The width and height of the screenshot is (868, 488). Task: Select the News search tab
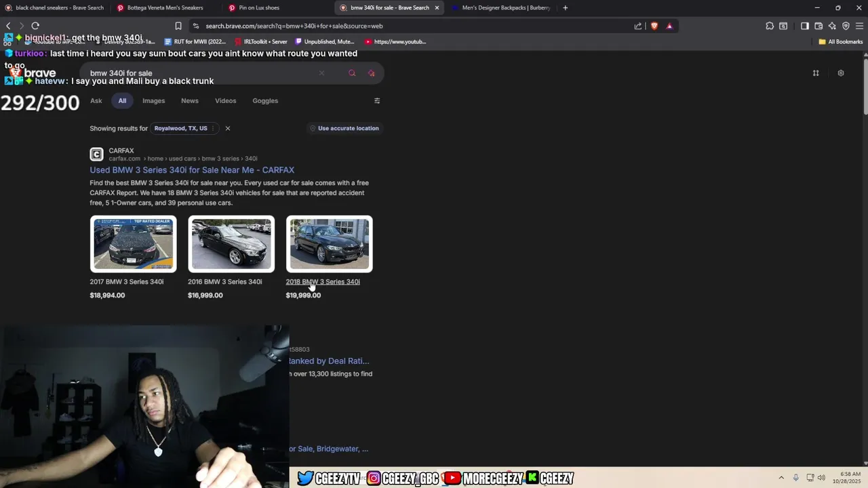tap(190, 101)
